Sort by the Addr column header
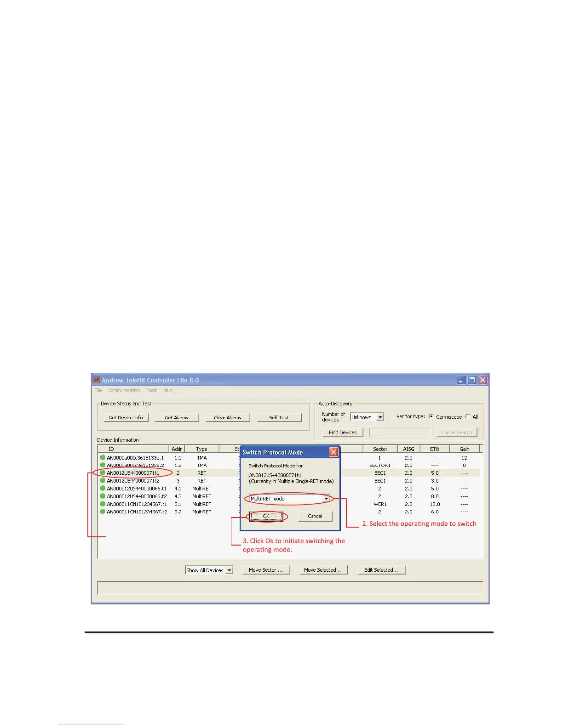Screen dimensions: 563x728 coord(177,449)
